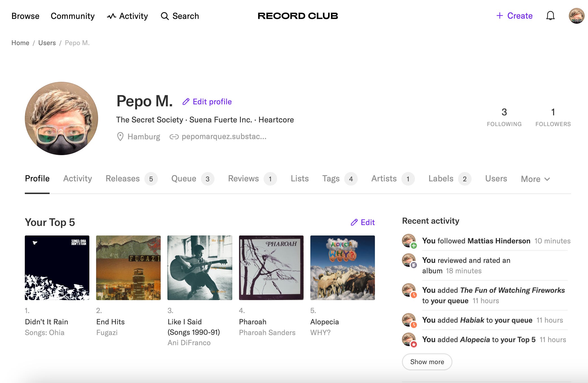The height and width of the screenshot is (383, 588).
Task: Open the Labels tab
Action: point(450,179)
